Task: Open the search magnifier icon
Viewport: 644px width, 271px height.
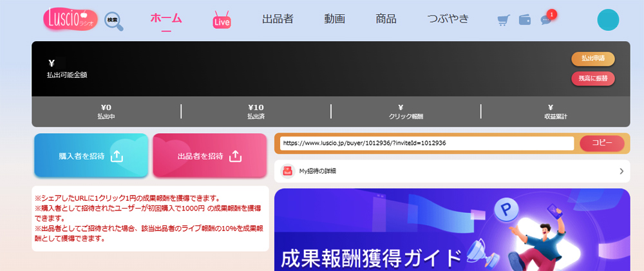Action: [114, 21]
